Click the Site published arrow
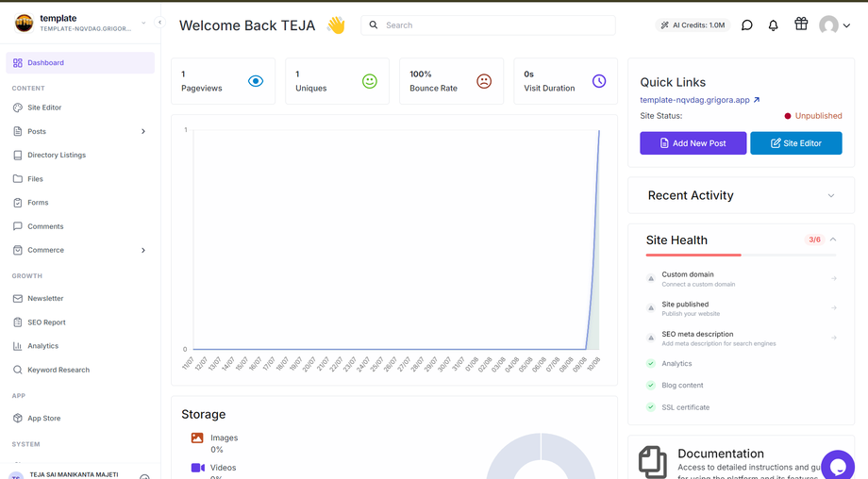868x479 pixels. (834, 307)
